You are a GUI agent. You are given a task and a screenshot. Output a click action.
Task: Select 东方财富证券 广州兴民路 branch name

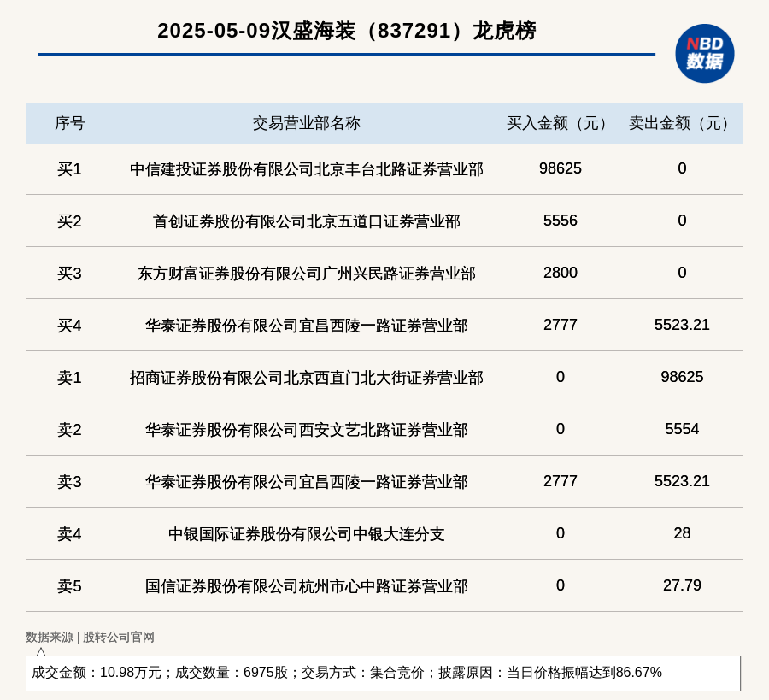pos(307,274)
